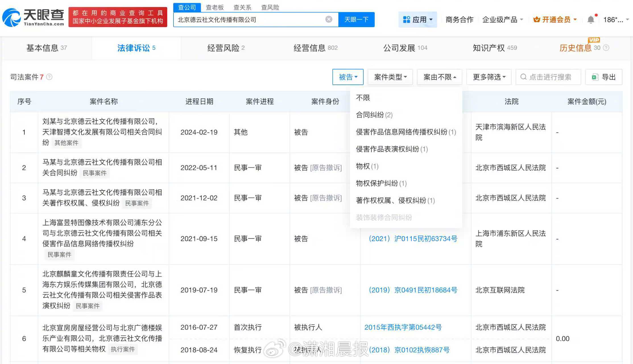Open case link (2019) 京0491民初18684号

click(413, 290)
